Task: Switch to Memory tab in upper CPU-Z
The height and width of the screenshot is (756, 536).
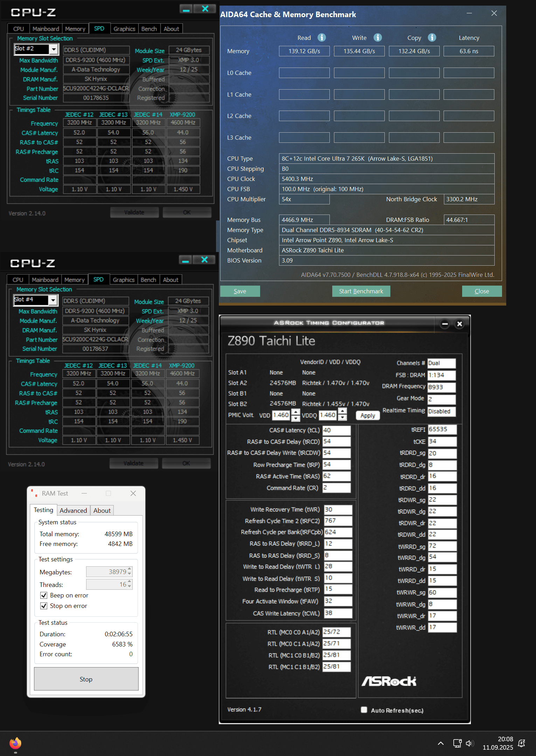Action: point(75,29)
